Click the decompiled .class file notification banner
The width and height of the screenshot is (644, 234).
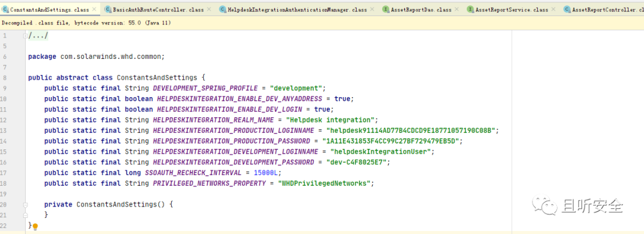click(322, 23)
